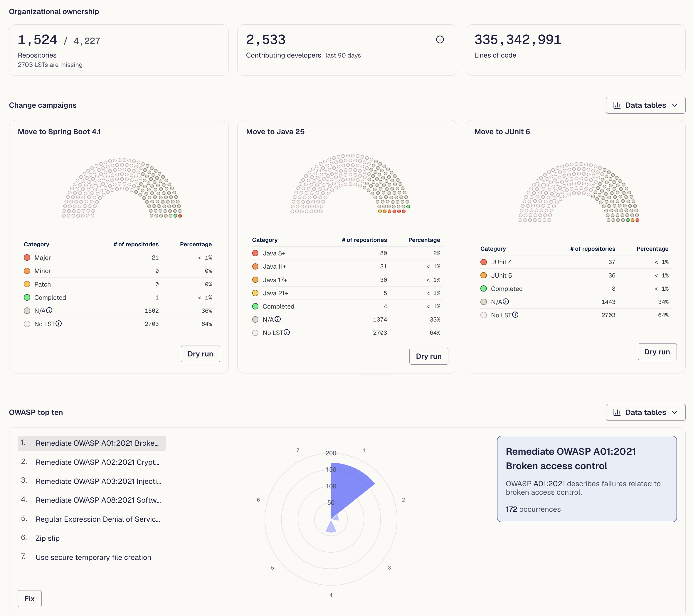
Task: Click the N/A info icon in Java 25 table
Action: [x=278, y=319]
